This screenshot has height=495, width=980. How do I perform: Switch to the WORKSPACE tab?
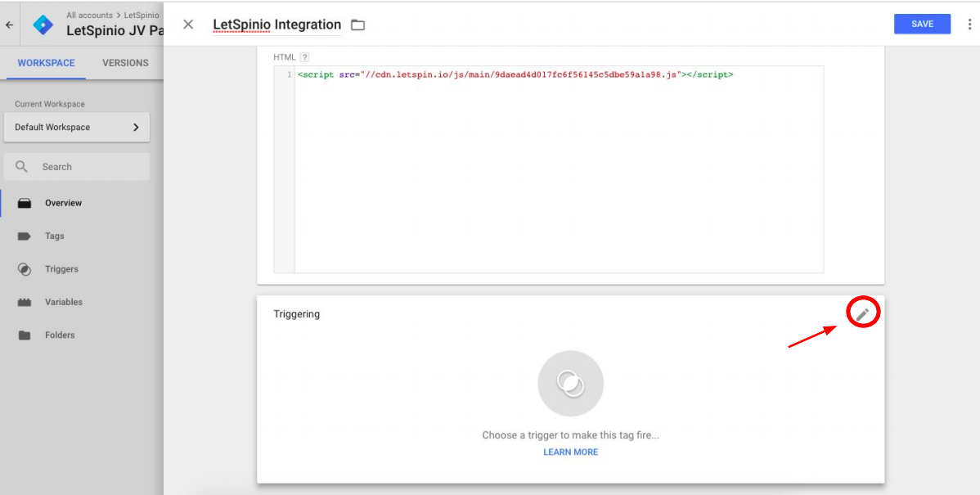[47, 63]
